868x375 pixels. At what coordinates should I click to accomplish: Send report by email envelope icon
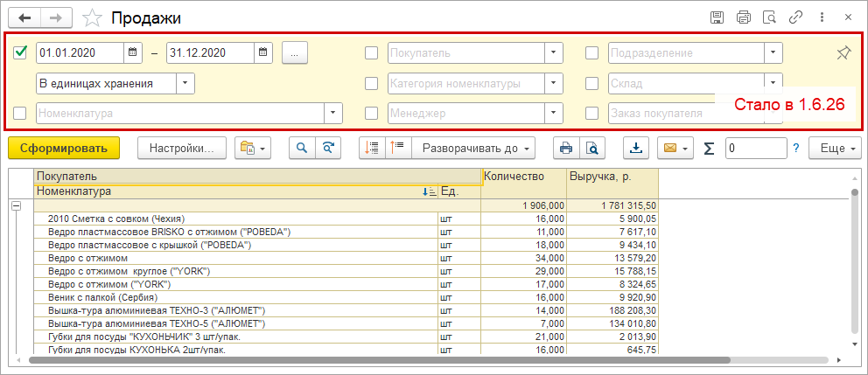(x=670, y=149)
